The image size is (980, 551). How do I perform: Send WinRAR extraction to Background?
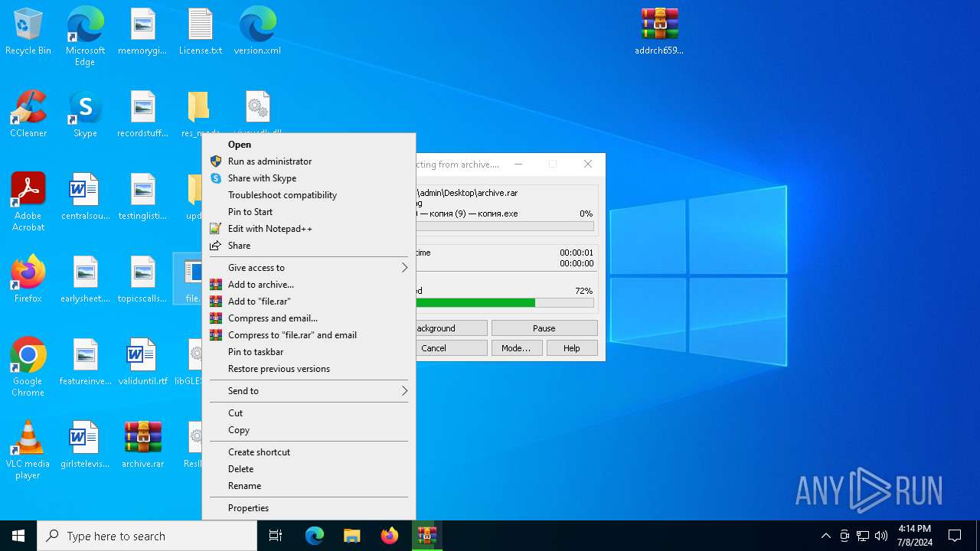coord(451,328)
